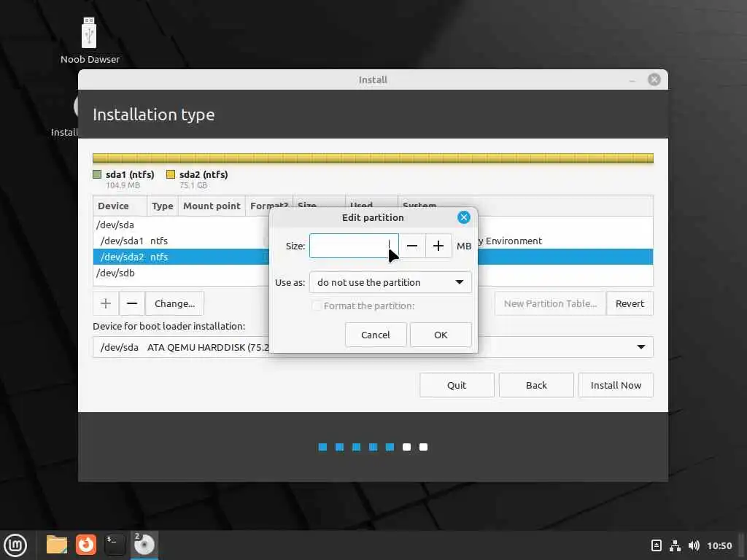Screen dimensions: 747x560
Task: Click Install Now
Action: tap(616, 385)
